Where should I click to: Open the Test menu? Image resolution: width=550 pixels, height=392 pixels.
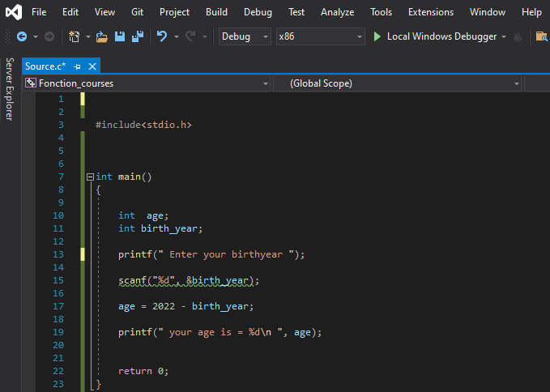tap(296, 12)
